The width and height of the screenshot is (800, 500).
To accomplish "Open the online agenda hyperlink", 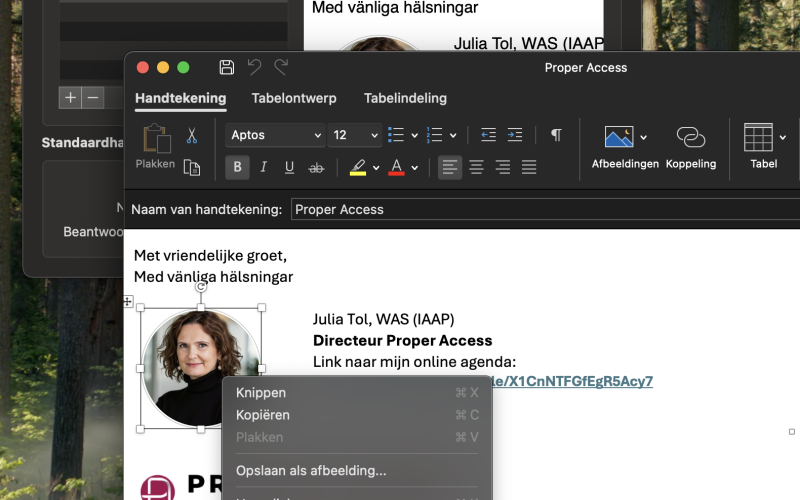I will pos(572,381).
